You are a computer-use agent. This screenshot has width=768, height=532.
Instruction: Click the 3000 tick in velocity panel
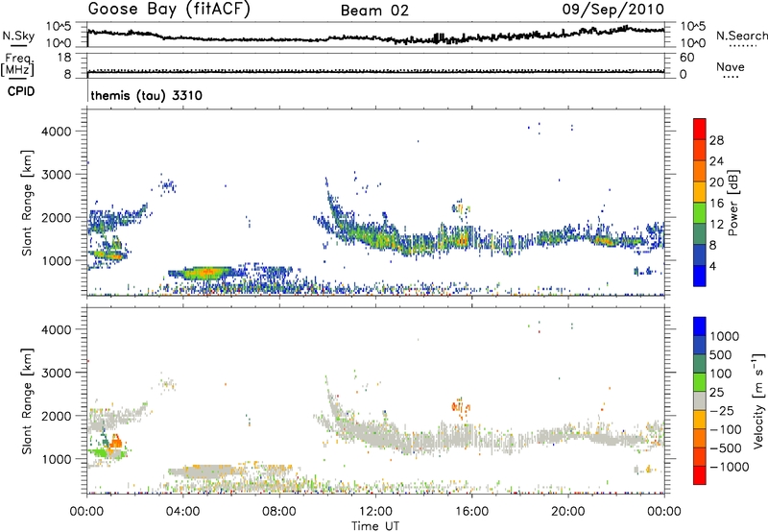click(x=57, y=373)
